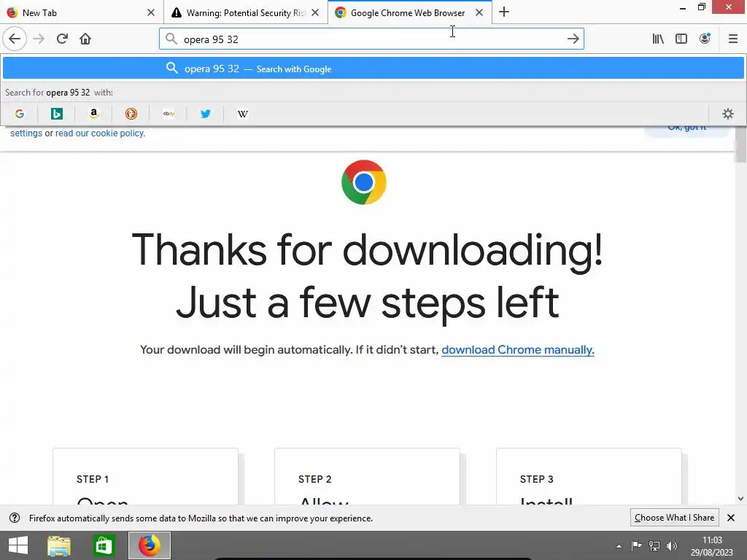Open a new tab with plus button
Viewport: 747px width, 560px height.
pos(504,12)
